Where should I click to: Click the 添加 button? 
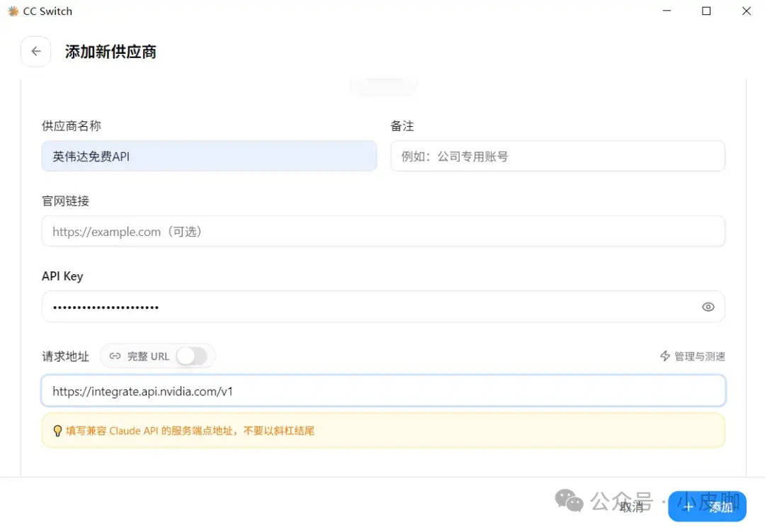(707, 506)
